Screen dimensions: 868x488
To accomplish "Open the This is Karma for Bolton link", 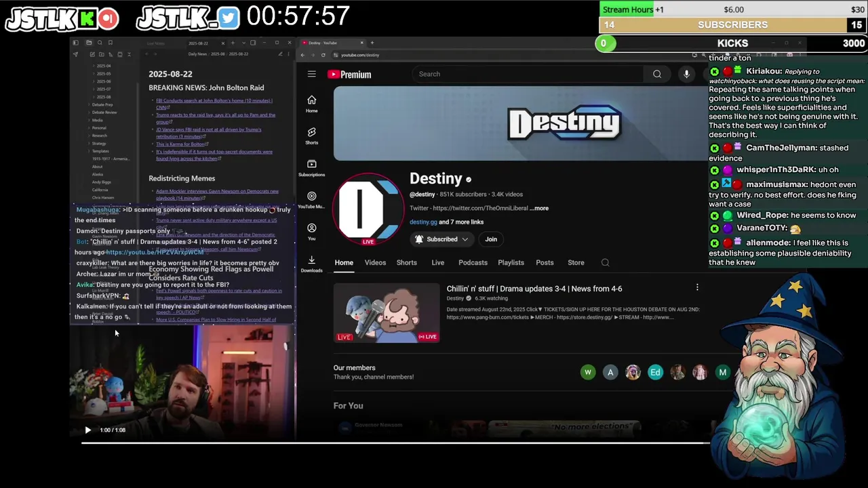I will click(x=180, y=144).
